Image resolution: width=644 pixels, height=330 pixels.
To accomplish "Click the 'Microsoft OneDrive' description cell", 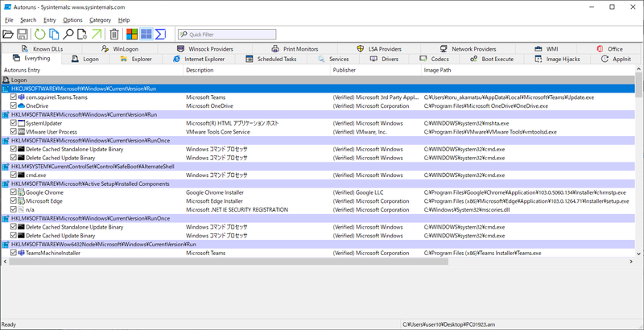I will tap(209, 106).
